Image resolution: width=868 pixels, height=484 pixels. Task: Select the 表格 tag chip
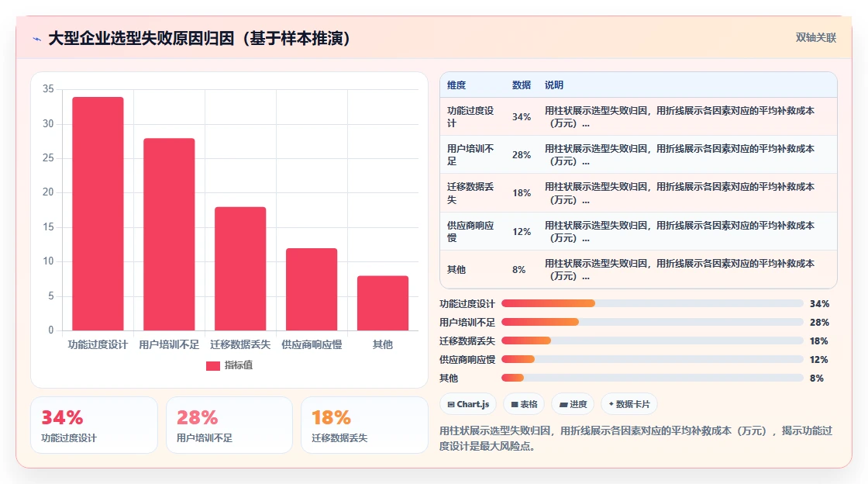tap(524, 404)
